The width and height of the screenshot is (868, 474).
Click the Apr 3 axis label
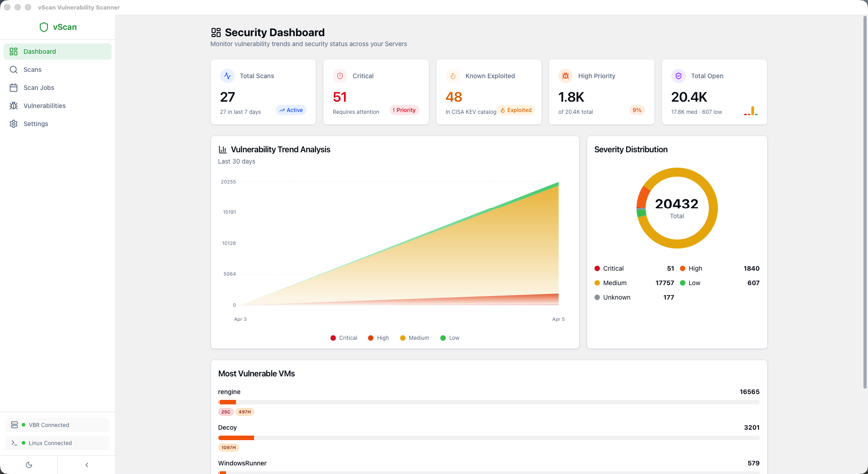[x=240, y=319]
